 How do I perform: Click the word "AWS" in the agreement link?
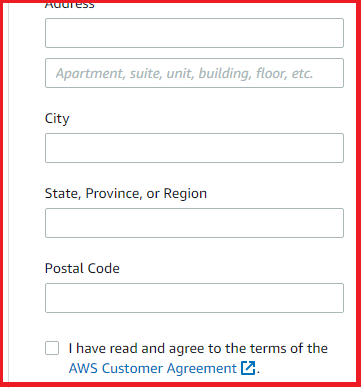pos(83,368)
